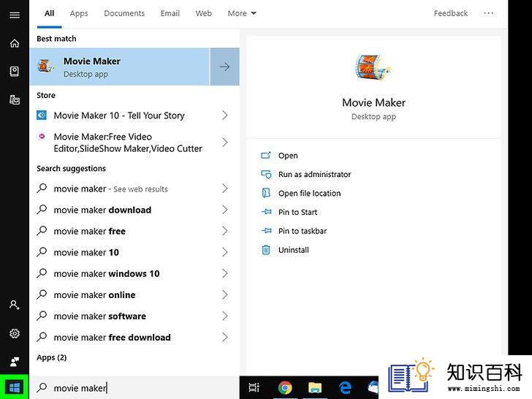
Task: Open the More dropdown filter
Action: click(242, 13)
